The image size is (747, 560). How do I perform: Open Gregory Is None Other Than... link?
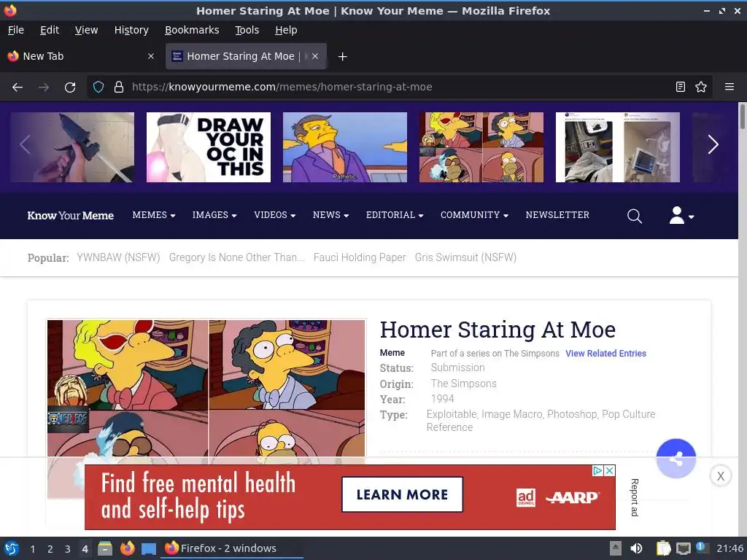click(x=236, y=257)
